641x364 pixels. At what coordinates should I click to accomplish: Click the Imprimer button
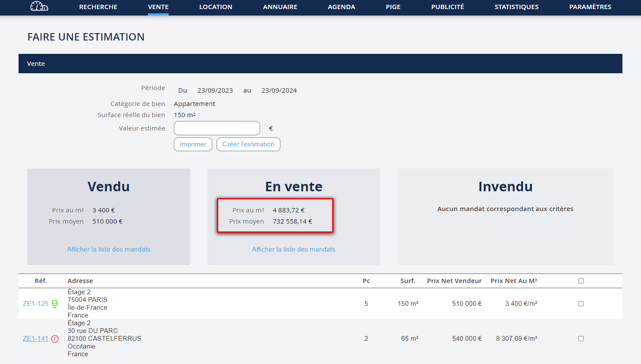pyautogui.click(x=193, y=144)
